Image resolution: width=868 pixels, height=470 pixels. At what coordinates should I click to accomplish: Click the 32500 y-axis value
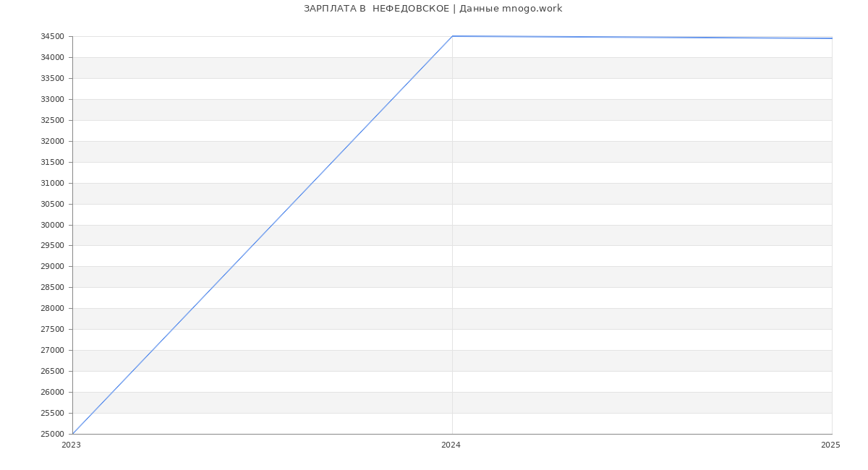coord(52,121)
